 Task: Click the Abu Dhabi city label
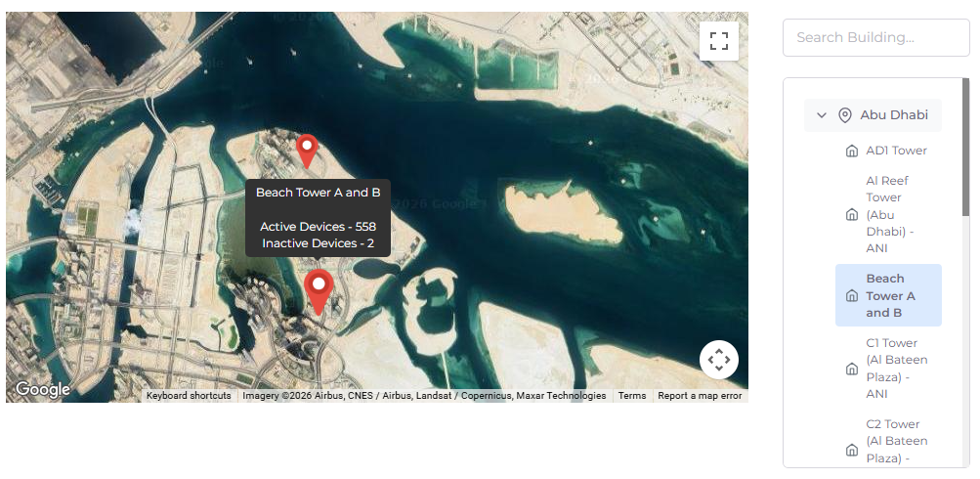[894, 115]
